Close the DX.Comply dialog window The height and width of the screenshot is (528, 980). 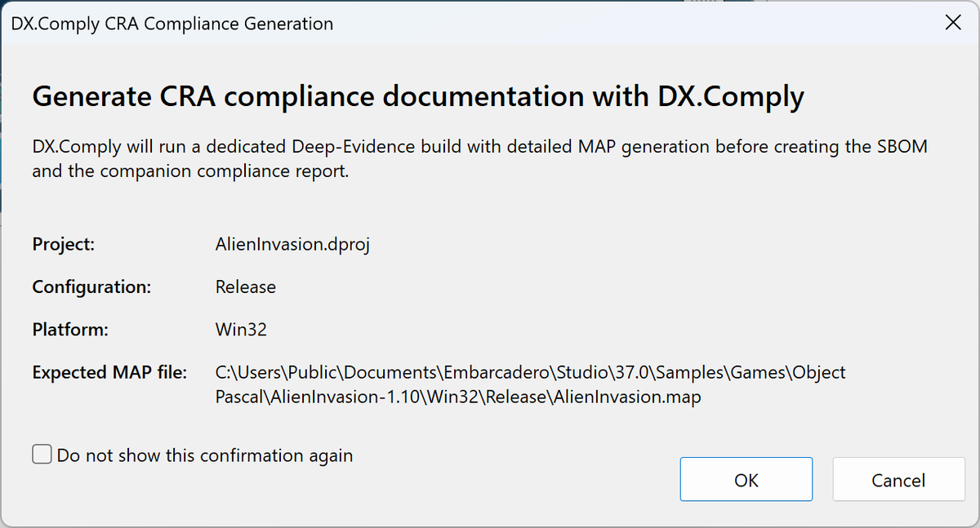point(952,23)
